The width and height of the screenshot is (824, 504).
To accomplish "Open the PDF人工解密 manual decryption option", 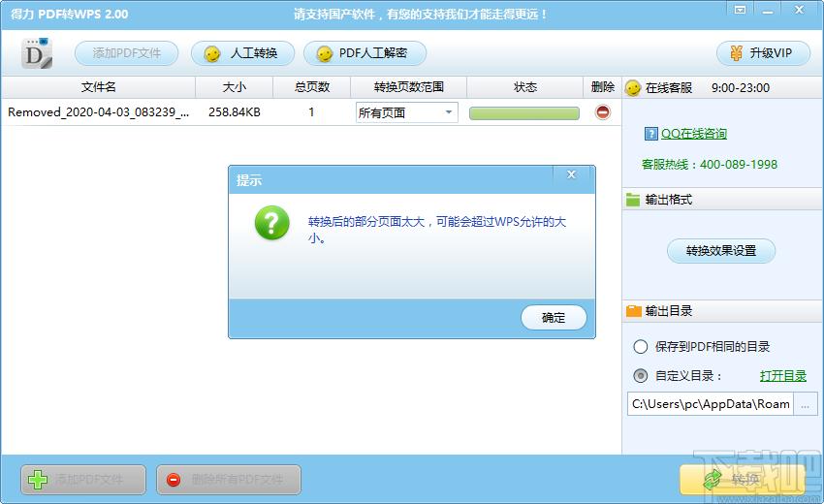I will (x=364, y=53).
